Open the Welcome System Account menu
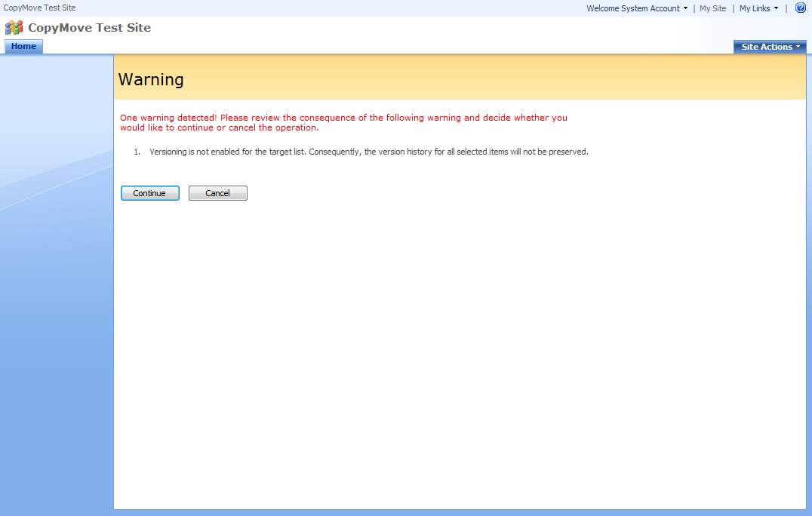This screenshot has height=516, width=812. (633, 8)
